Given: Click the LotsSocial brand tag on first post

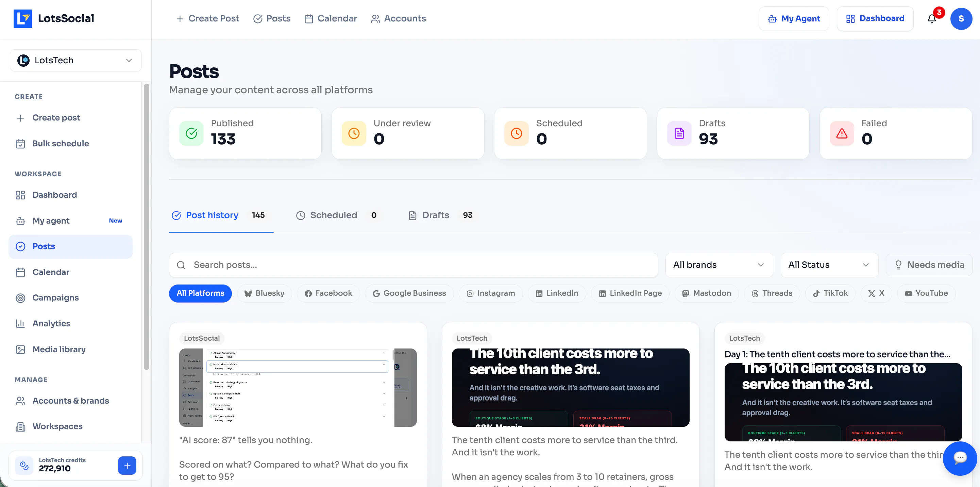Looking at the screenshot, I should (x=202, y=338).
